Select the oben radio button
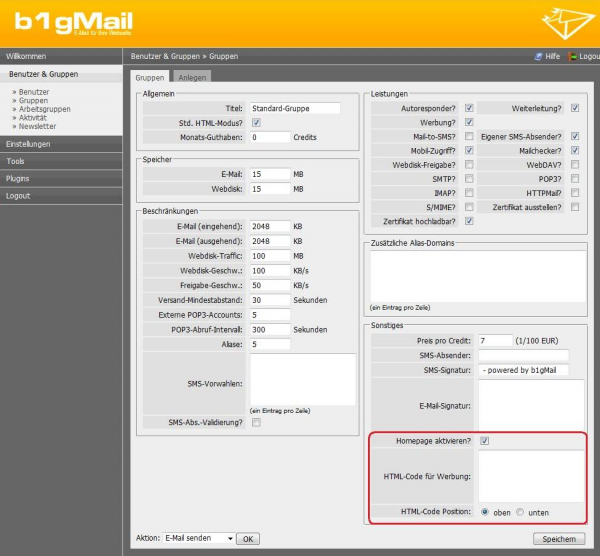600x556 pixels. pyautogui.click(x=485, y=512)
